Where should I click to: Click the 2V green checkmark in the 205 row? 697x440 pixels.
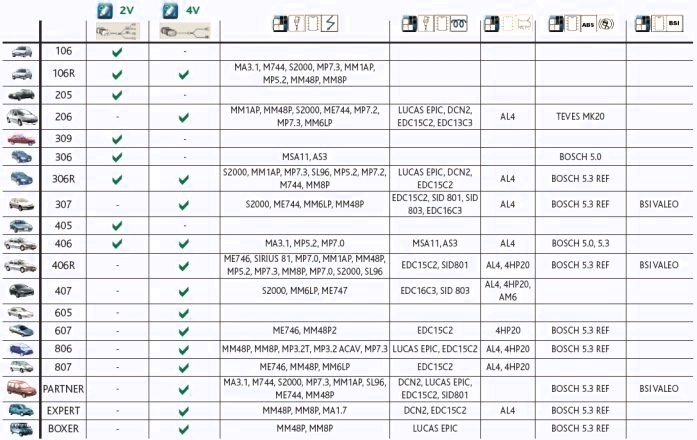point(117,95)
